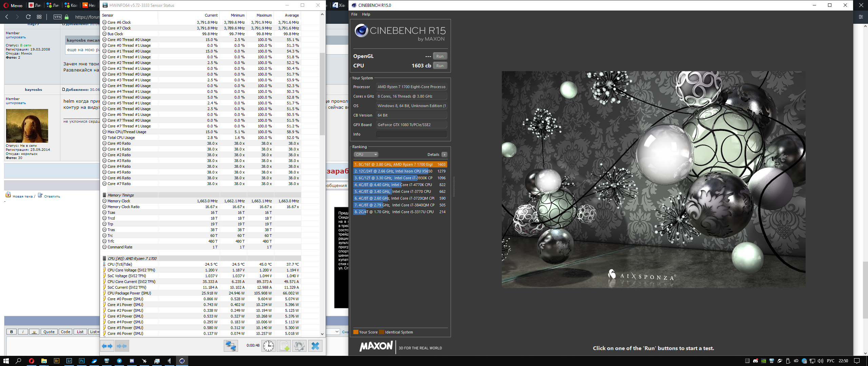868x366 pixels.
Task: Open HWiNFO sensor settings gear icon
Action: 299,346
